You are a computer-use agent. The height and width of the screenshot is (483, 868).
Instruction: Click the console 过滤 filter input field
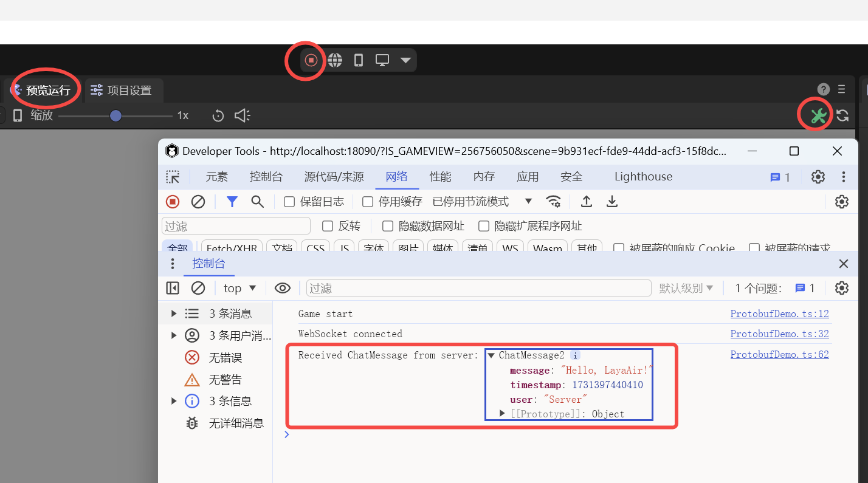point(478,288)
